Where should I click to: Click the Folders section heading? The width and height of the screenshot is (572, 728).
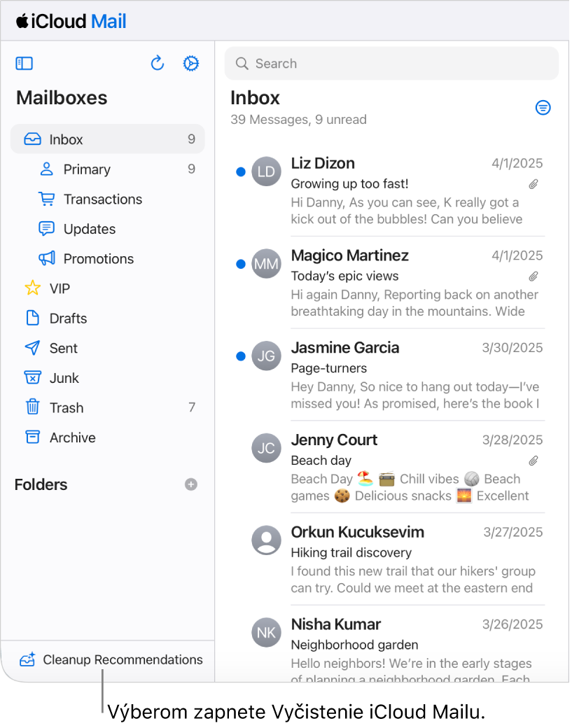coord(41,485)
